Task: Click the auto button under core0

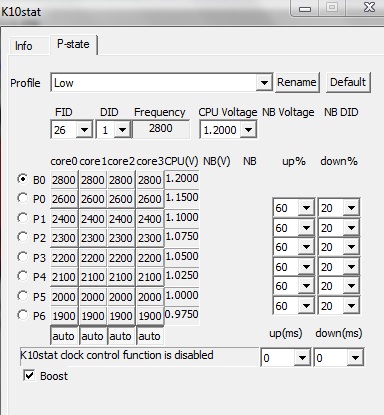Action: click(x=64, y=336)
